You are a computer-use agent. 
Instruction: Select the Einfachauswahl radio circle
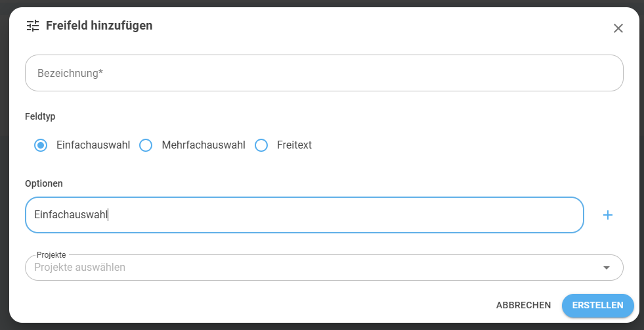[41, 145]
